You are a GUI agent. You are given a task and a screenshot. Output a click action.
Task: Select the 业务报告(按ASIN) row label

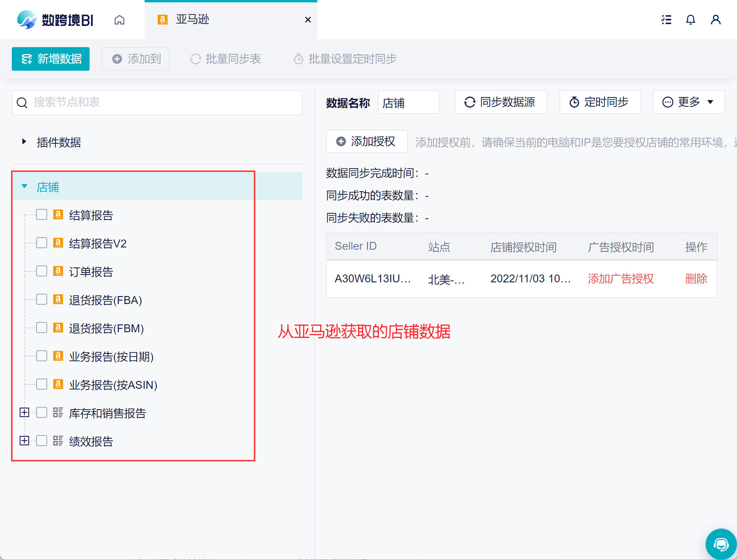(x=113, y=385)
